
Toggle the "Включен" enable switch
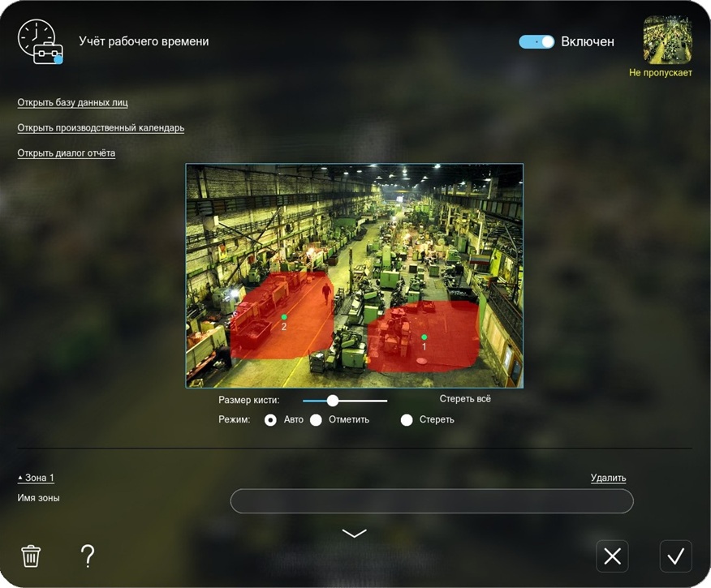536,41
